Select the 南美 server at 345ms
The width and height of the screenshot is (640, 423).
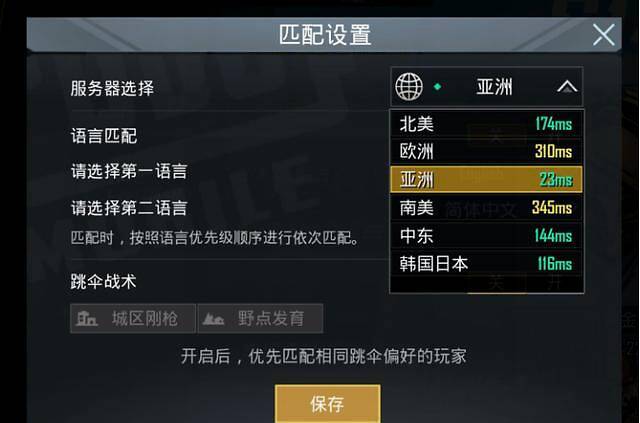coord(487,207)
